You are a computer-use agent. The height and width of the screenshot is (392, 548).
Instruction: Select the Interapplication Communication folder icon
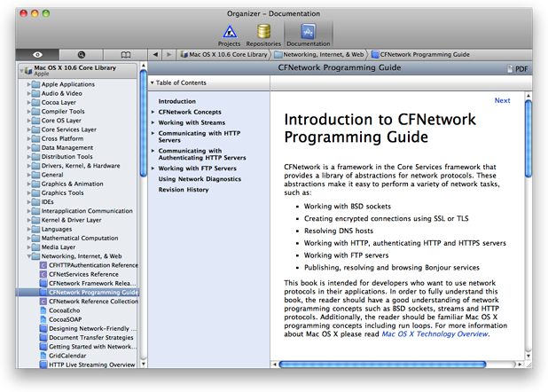35,211
